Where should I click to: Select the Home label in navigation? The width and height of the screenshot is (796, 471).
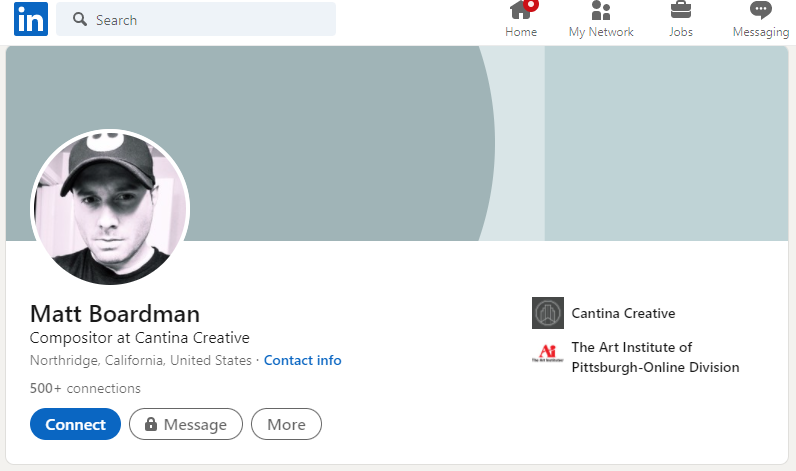521,32
